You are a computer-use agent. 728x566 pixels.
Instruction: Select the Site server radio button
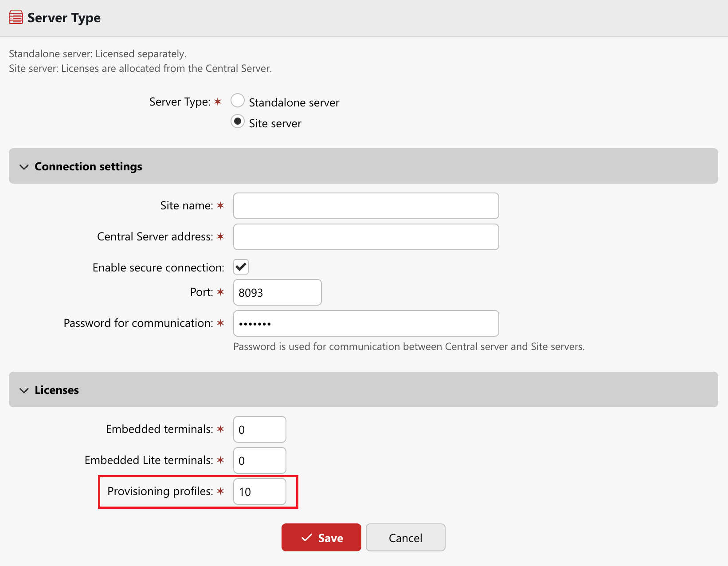click(238, 122)
